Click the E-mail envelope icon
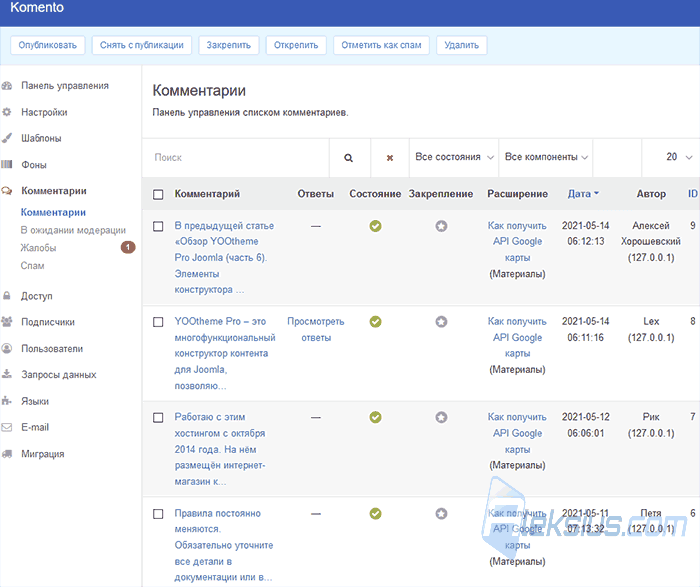The height and width of the screenshot is (587, 700). click(7, 427)
